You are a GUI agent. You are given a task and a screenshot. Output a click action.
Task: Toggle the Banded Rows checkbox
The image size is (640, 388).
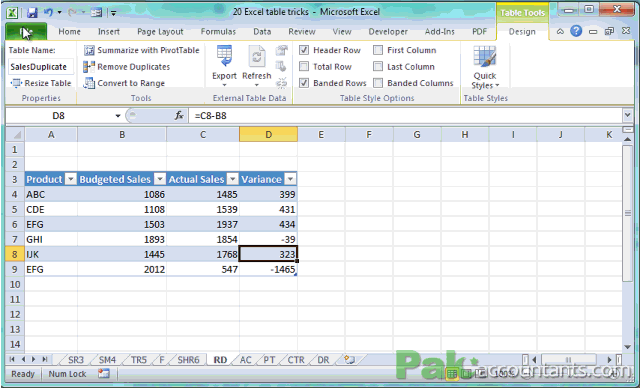coord(304,83)
